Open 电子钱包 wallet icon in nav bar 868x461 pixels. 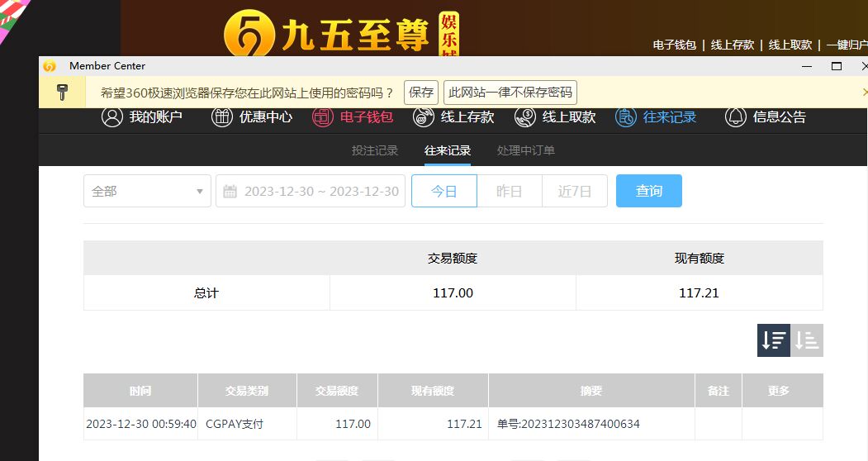click(323, 117)
